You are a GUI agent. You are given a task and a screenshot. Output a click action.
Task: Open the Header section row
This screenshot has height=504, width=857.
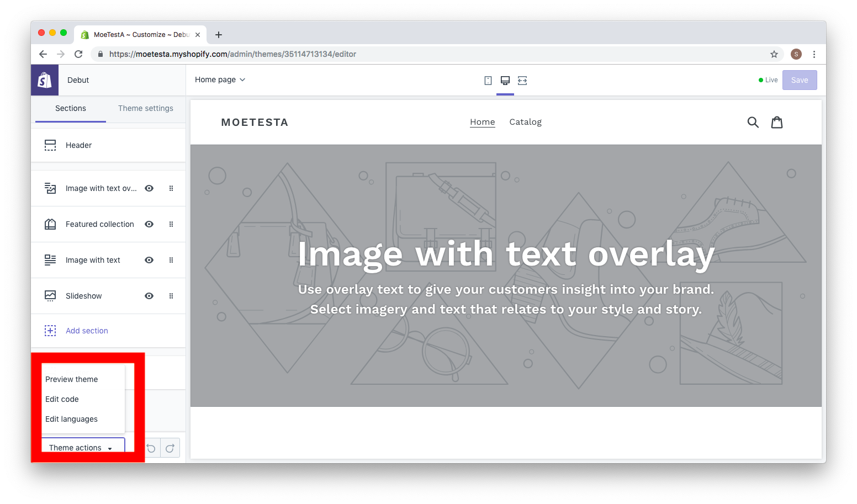(108, 145)
